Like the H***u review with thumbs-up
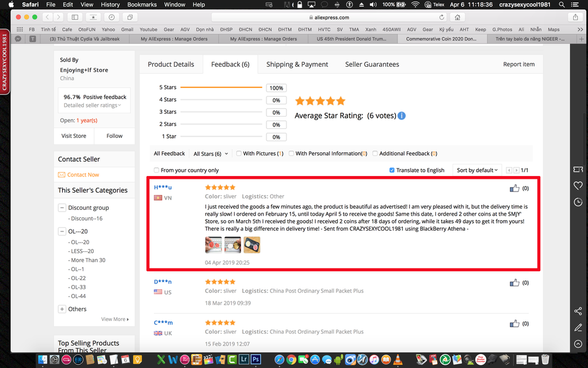 coord(514,188)
